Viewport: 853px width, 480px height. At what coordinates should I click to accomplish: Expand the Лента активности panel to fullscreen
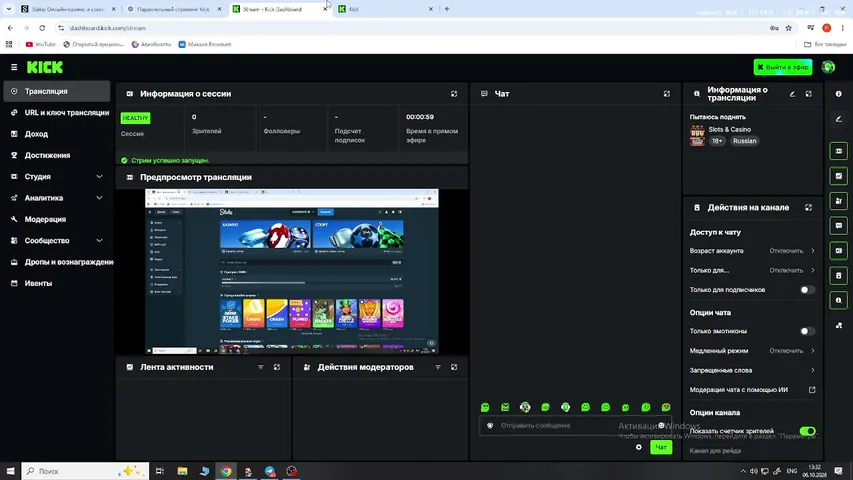277,367
